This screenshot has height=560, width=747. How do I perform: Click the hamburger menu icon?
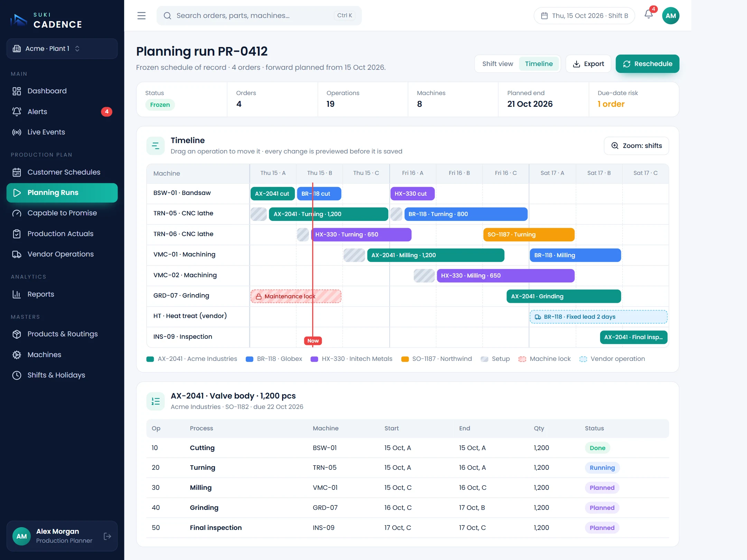click(141, 16)
